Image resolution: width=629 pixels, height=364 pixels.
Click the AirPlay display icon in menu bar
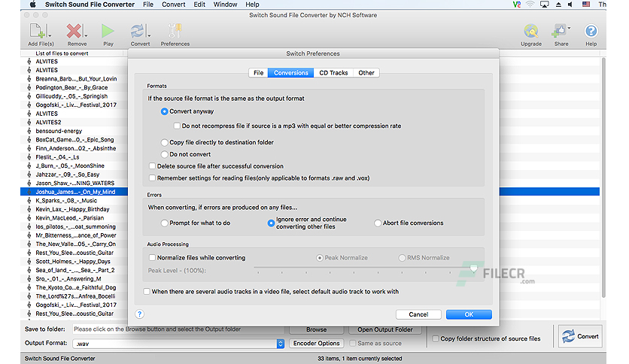tap(545, 5)
